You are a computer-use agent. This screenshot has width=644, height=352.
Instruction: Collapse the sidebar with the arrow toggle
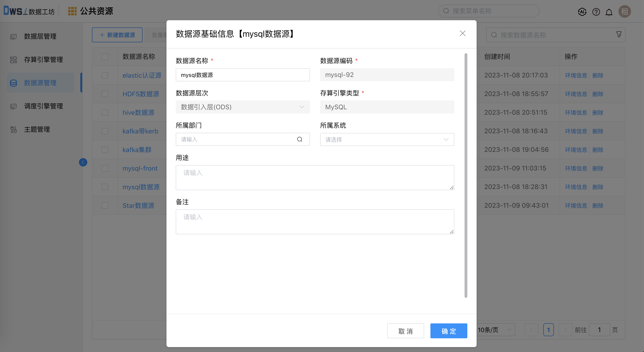tap(83, 162)
